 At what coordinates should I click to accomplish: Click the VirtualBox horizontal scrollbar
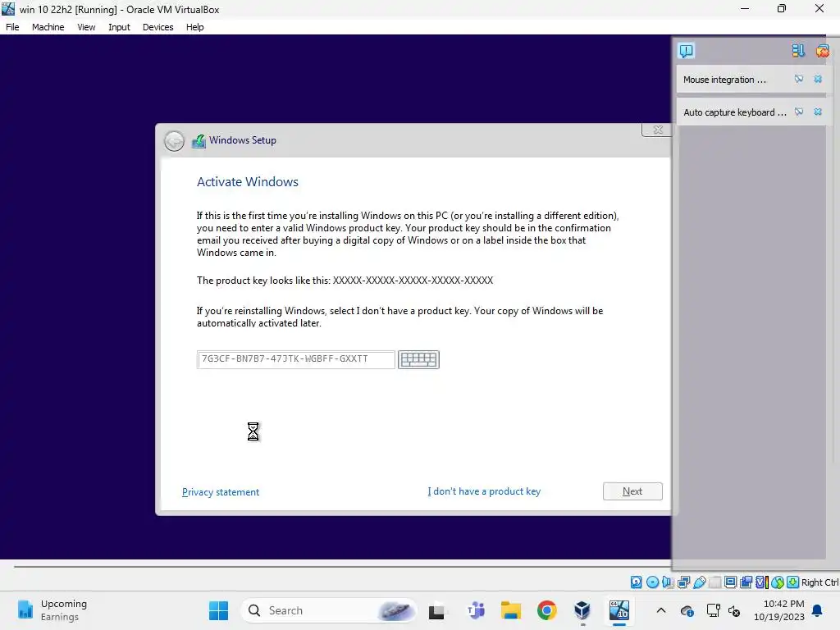[342, 566]
